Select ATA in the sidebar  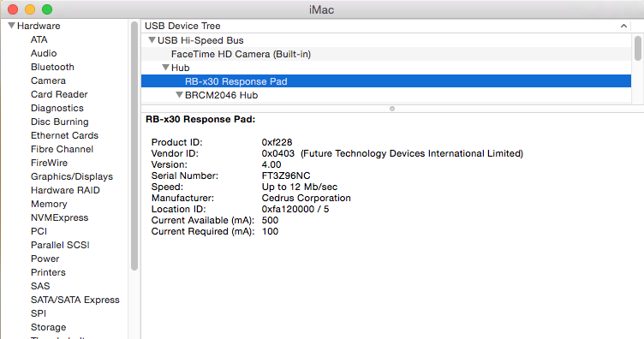point(39,39)
